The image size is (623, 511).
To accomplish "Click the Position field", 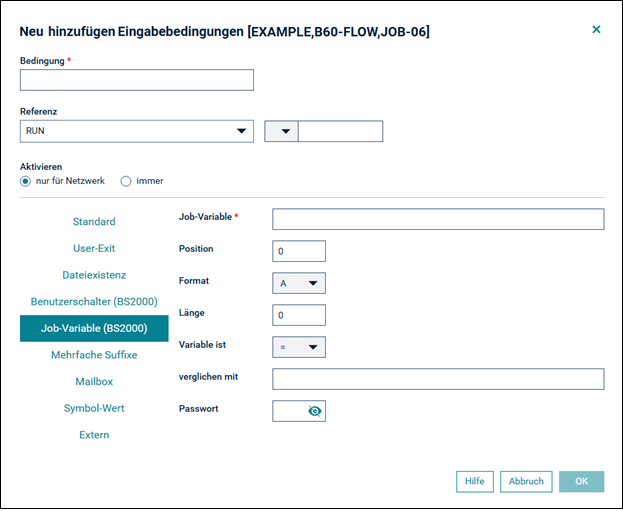I will [x=299, y=251].
